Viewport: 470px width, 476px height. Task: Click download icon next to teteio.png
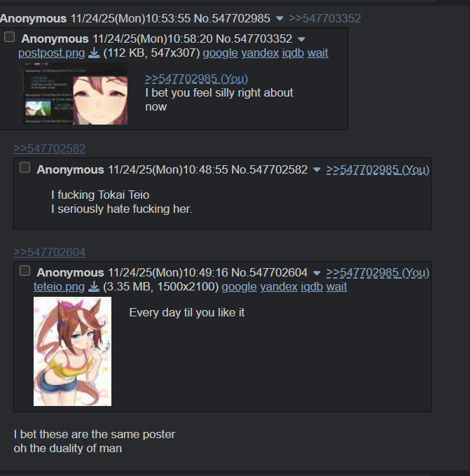(94, 286)
